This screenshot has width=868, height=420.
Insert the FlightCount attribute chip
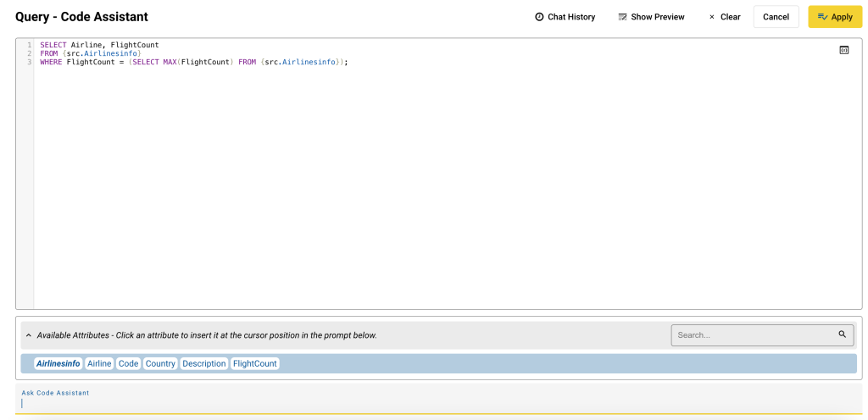point(255,363)
